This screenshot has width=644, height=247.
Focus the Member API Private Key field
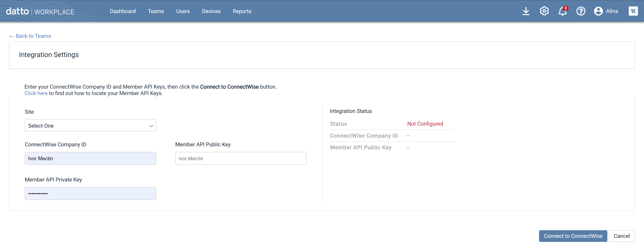90,194
